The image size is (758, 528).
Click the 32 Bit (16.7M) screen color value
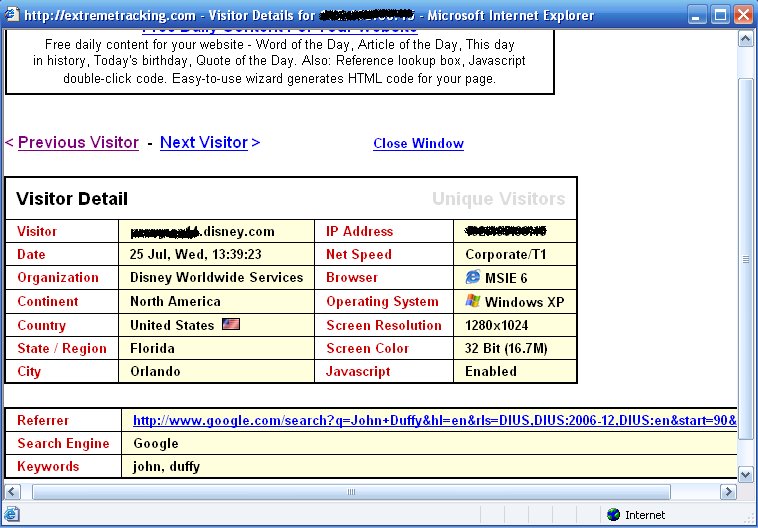pyautogui.click(x=506, y=349)
